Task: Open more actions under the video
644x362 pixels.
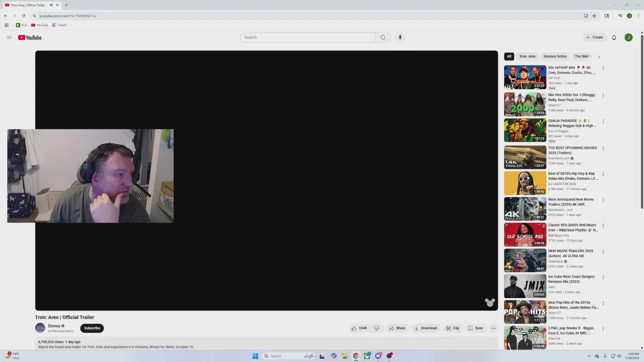Action: 494,328
